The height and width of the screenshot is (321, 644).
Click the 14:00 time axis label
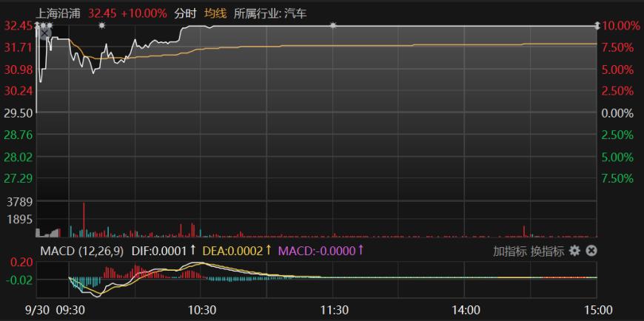coord(466,309)
